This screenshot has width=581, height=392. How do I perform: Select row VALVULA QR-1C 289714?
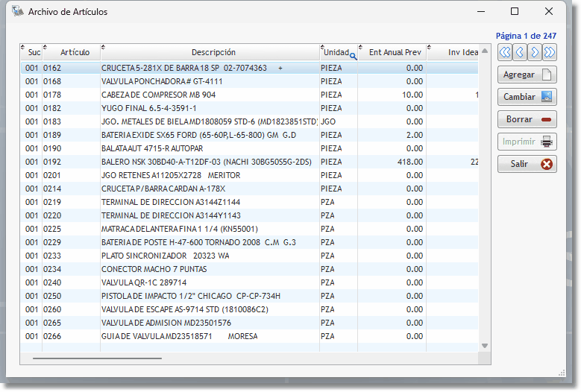[x=249, y=282]
